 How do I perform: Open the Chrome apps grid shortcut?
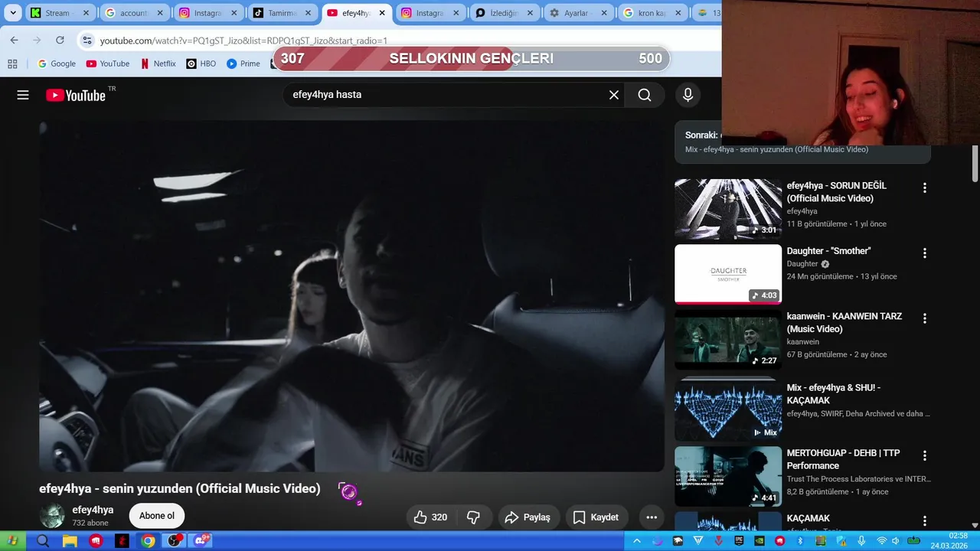coord(12,64)
